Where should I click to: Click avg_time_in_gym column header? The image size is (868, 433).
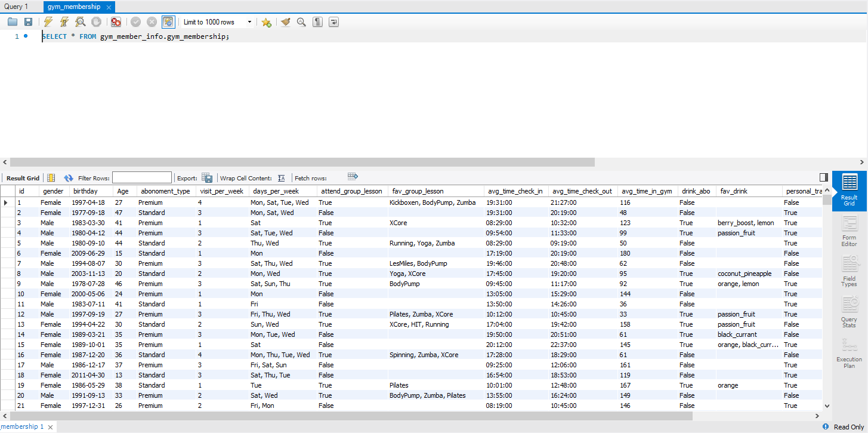[x=647, y=191]
